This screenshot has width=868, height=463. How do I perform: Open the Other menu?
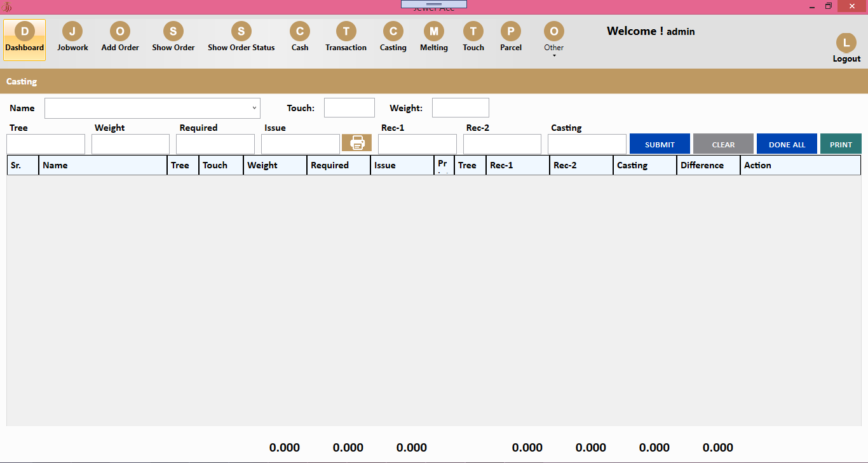click(x=553, y=38)
